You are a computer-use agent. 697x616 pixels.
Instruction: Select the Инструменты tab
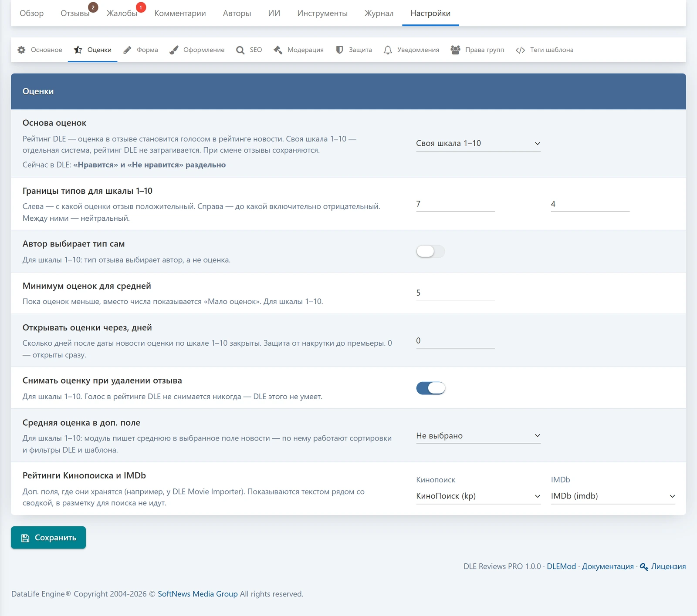point(322,13)
